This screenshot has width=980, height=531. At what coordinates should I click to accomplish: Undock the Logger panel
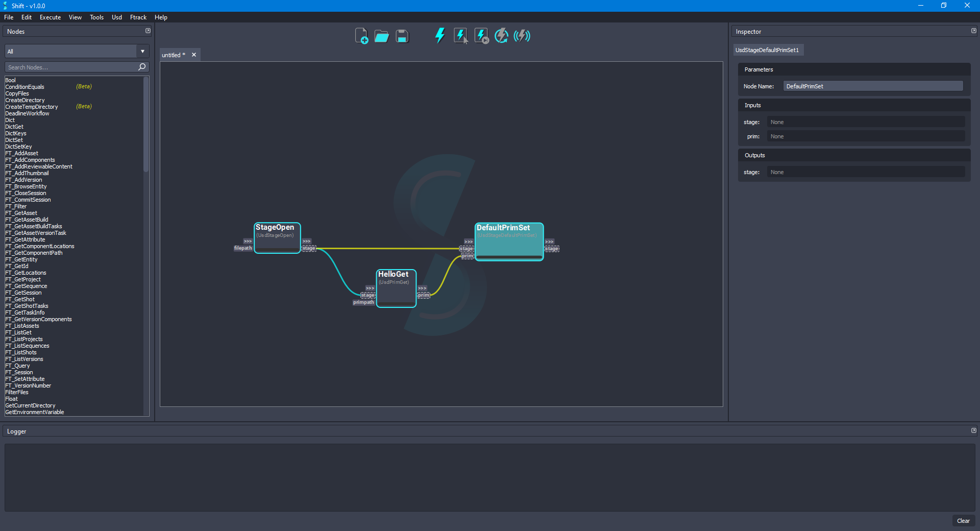pos(973,430)
